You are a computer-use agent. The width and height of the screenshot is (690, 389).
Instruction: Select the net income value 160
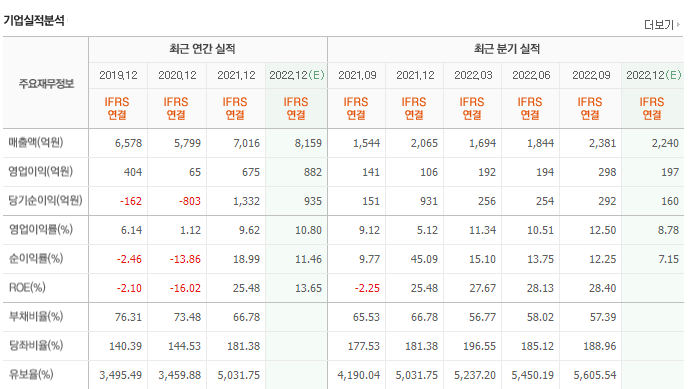click(x=670, y=202)
